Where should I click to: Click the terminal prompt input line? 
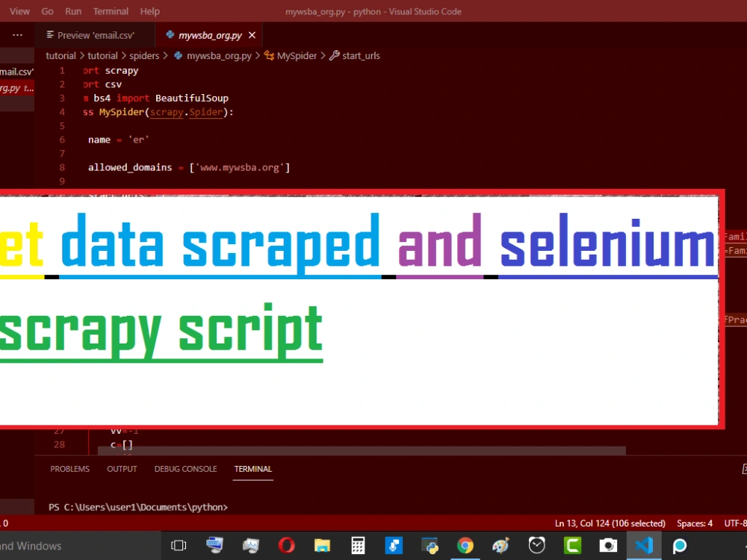(x=138, y=507)
